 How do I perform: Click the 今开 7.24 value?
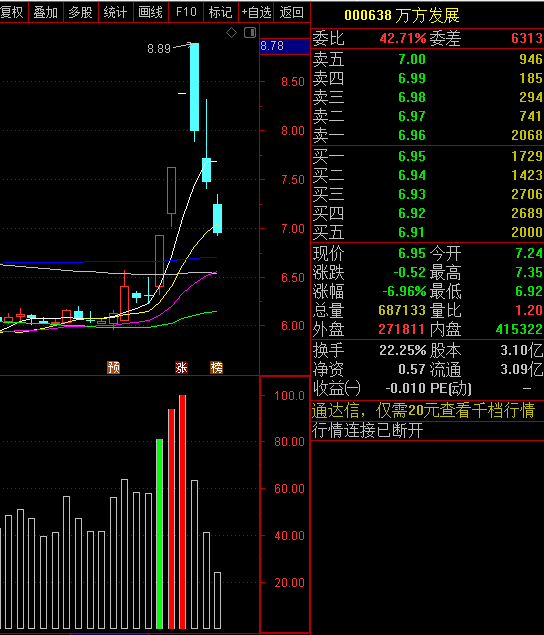click(x=529, y=254)
